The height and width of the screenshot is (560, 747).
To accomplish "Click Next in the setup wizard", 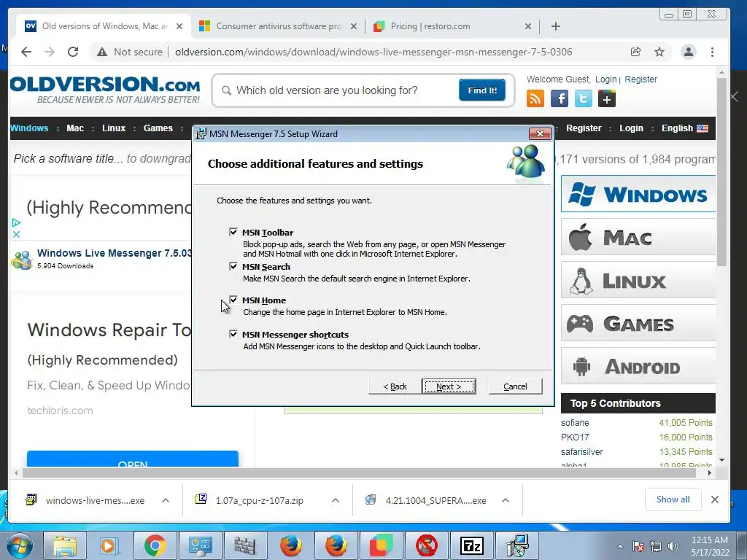I will tap(449, 386).
